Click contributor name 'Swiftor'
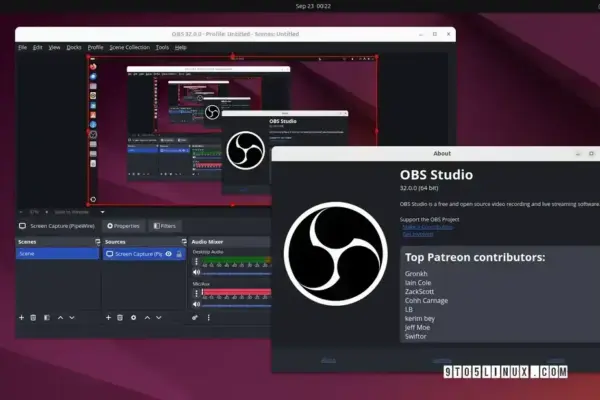 point(416,336)
